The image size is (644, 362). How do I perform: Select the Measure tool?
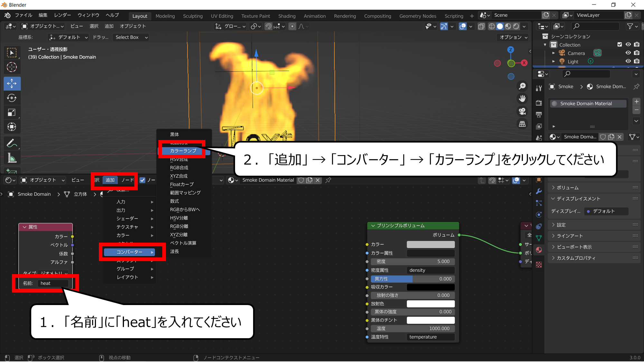tap(12, 158)
